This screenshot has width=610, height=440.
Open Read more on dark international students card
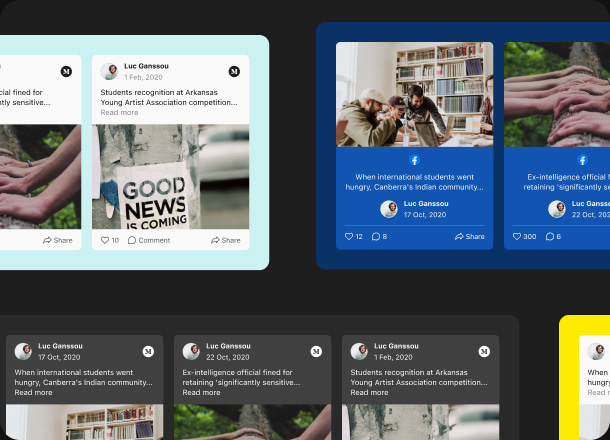click(x=33, y=393)
